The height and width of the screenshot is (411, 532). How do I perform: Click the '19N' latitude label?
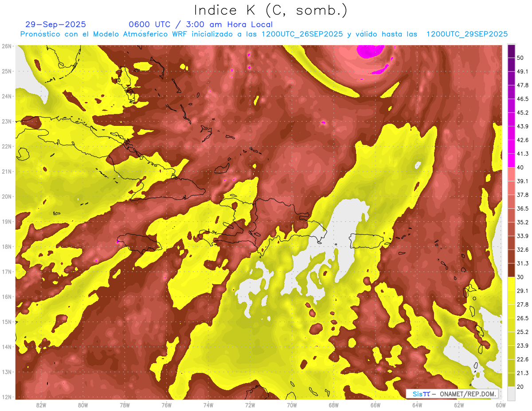6,221
